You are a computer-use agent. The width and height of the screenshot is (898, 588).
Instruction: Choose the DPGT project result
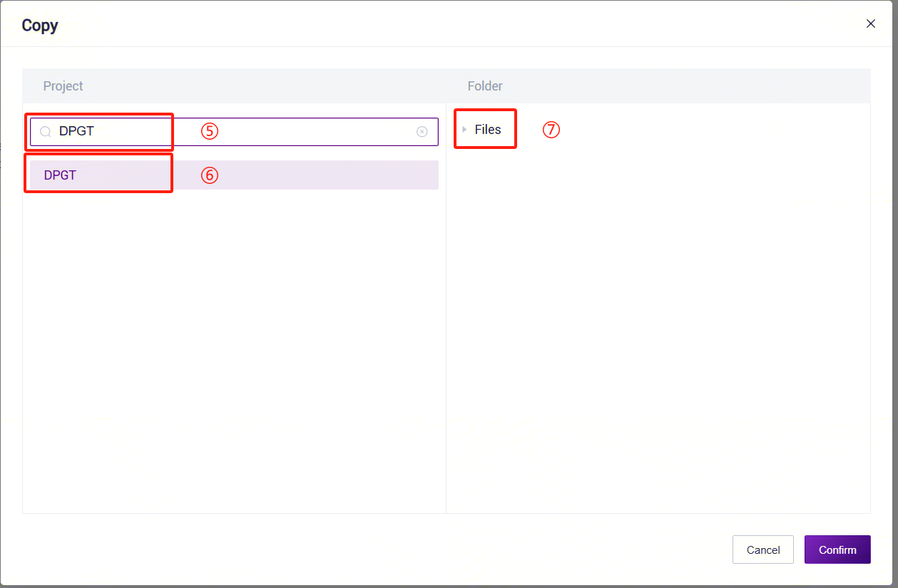pos(234,175)
